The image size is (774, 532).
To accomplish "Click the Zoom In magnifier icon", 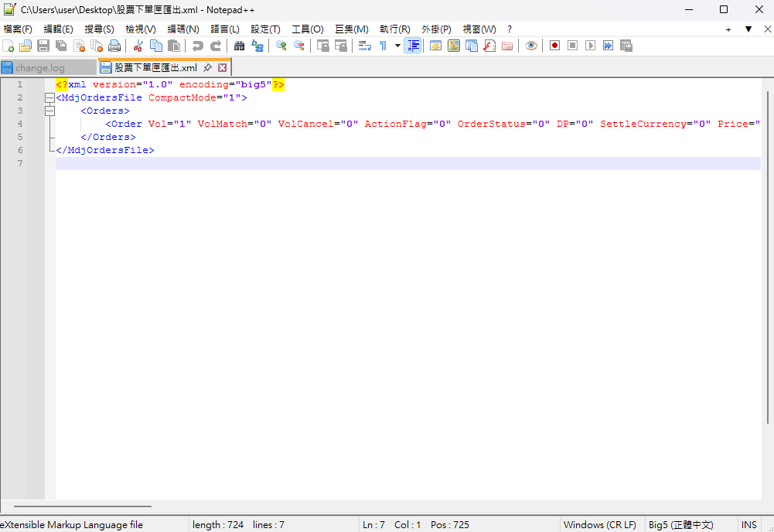I will click(x=281, y=46).
